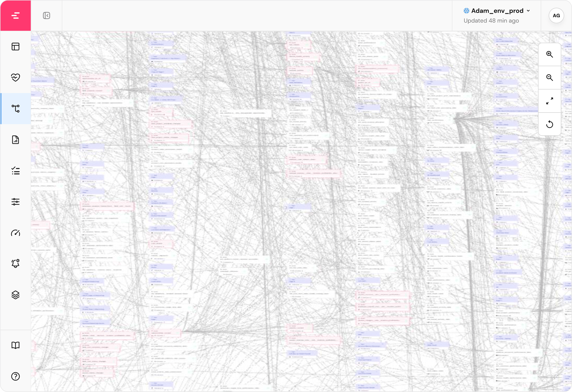
Task: Open the alert bell settings icon
Action: coord(16,264)
